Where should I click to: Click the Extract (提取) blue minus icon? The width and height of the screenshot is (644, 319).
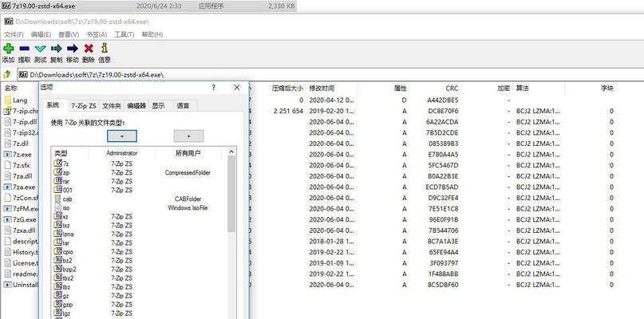pos(24,49)
